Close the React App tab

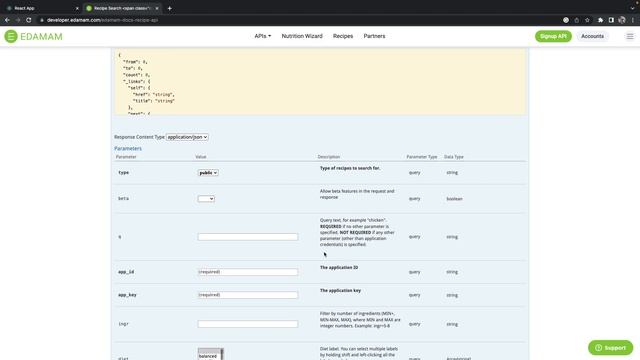pyautogui.click(x=77, y=8)
